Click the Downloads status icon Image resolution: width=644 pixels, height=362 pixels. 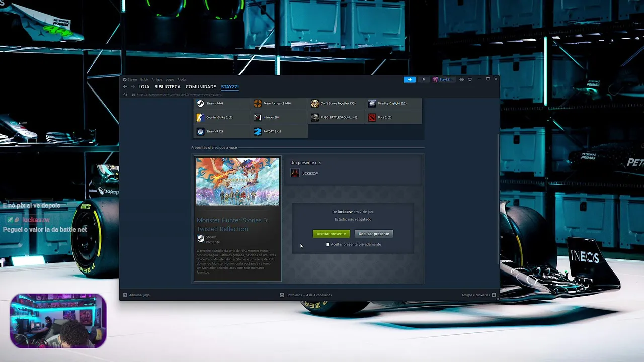282,295
